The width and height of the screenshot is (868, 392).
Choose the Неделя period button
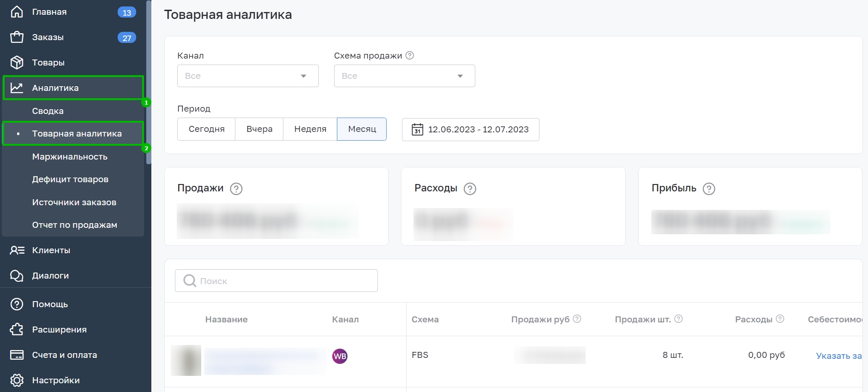(310, 129)
